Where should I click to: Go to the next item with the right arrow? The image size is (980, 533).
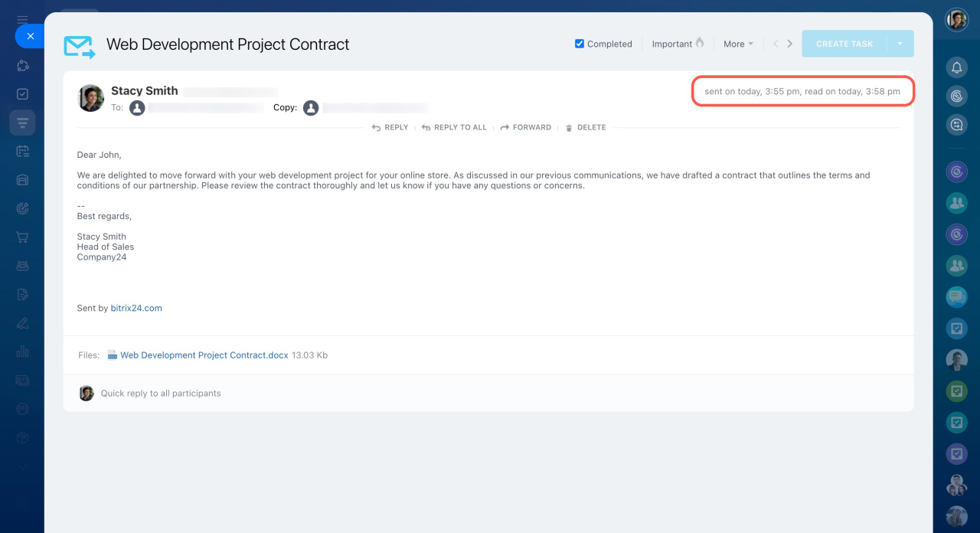790,44
